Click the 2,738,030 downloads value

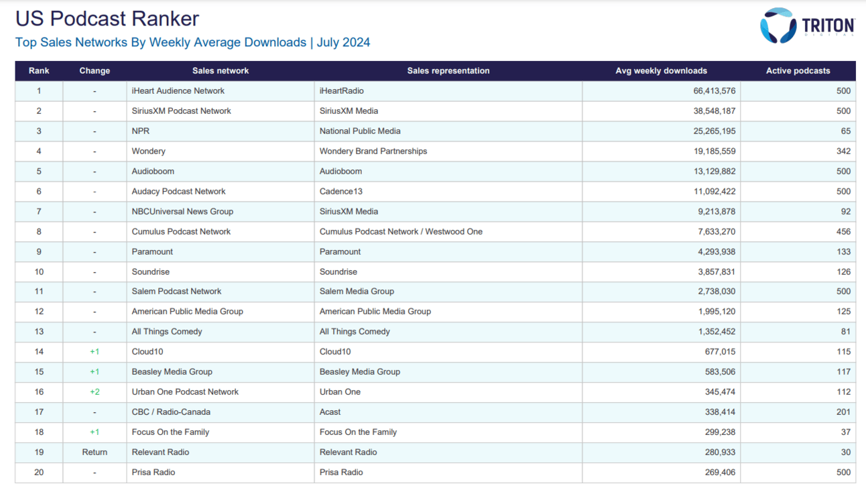click(717, 292)
